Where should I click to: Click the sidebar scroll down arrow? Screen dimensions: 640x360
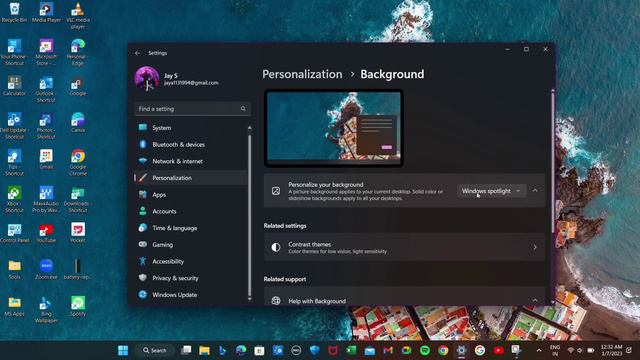(x=249, y=299)
